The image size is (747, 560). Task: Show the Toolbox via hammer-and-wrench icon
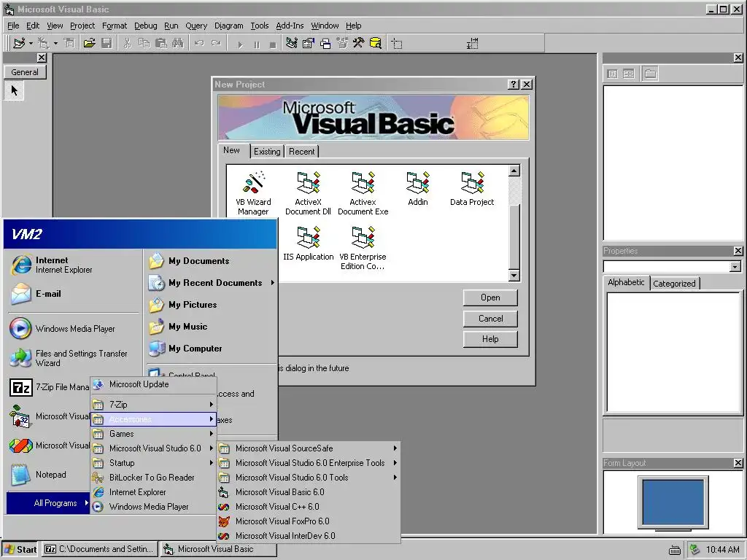click(x=359, y=43)
